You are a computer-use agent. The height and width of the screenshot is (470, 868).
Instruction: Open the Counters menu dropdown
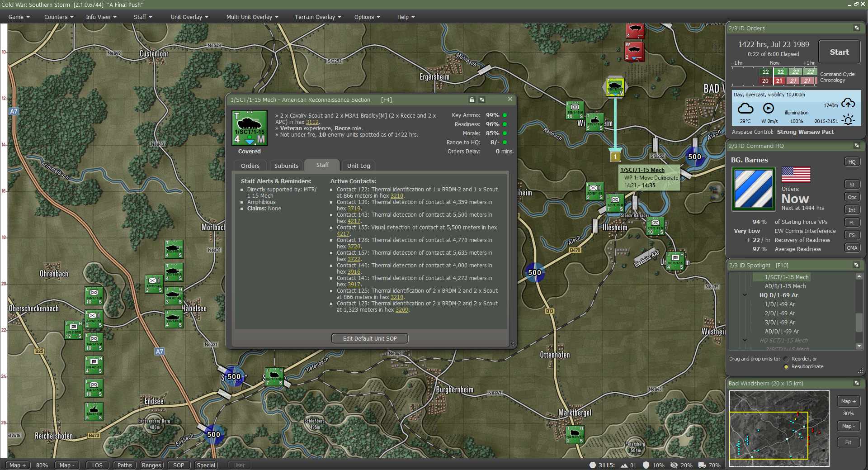(x=59, y=17)
